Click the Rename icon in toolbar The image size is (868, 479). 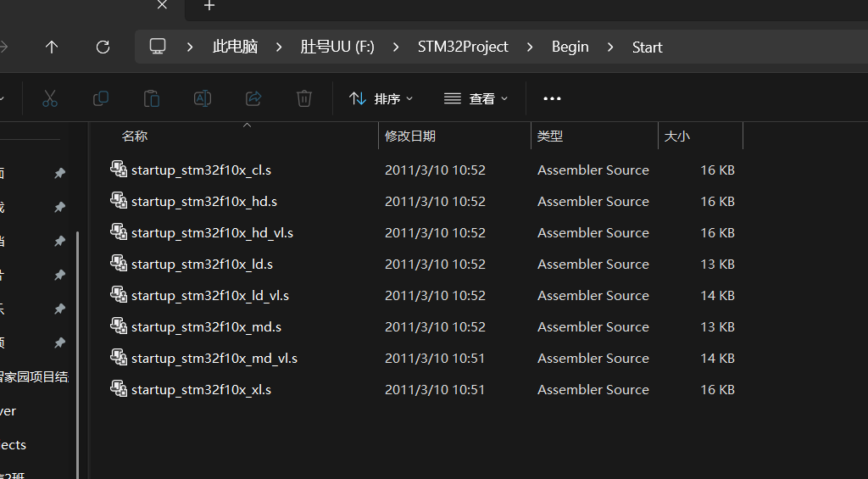202,98
